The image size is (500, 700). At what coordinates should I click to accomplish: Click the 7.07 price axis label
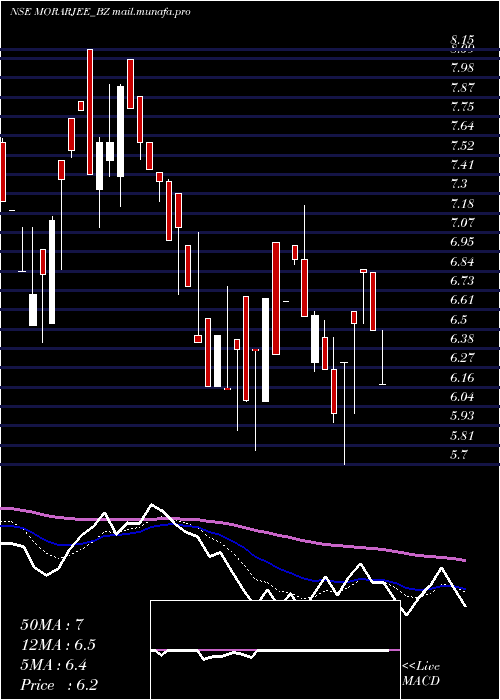tap(462, 222)
